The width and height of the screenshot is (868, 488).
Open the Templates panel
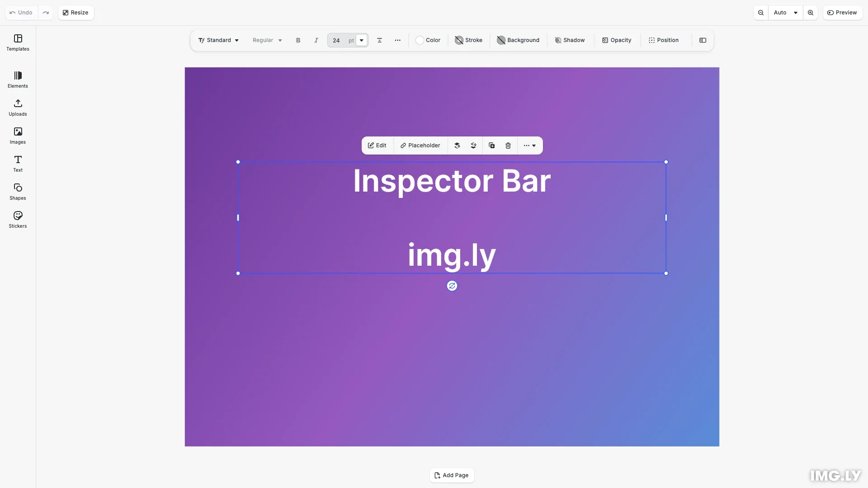[x=18, y=43]
